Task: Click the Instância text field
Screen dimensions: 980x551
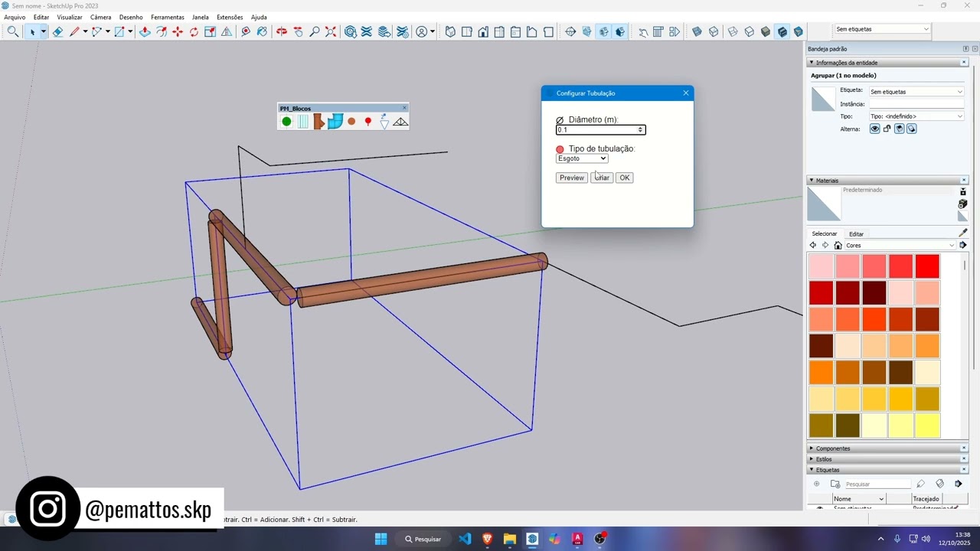Action: pyautogui.click(x=916, y=104)
